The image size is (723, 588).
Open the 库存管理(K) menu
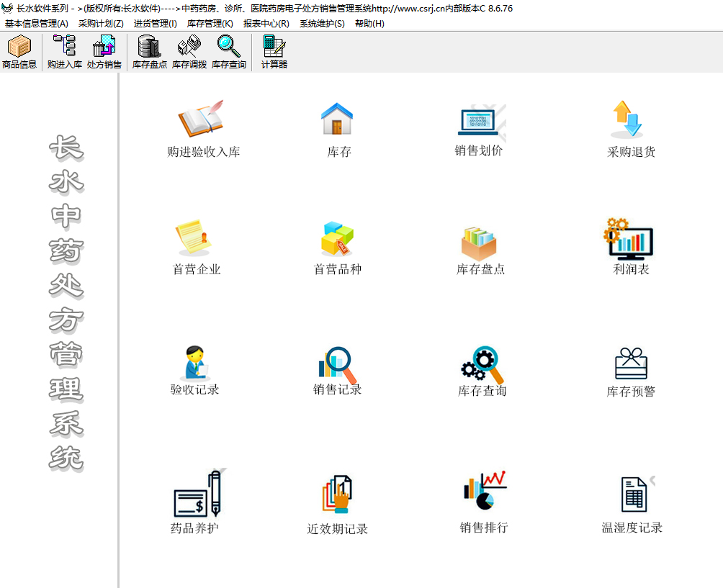(x=210, y=24)
